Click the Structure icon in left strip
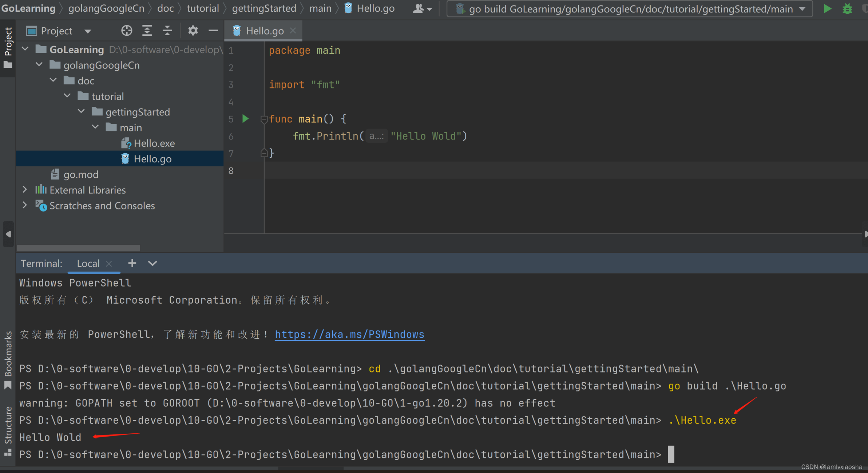 (8, 453)
